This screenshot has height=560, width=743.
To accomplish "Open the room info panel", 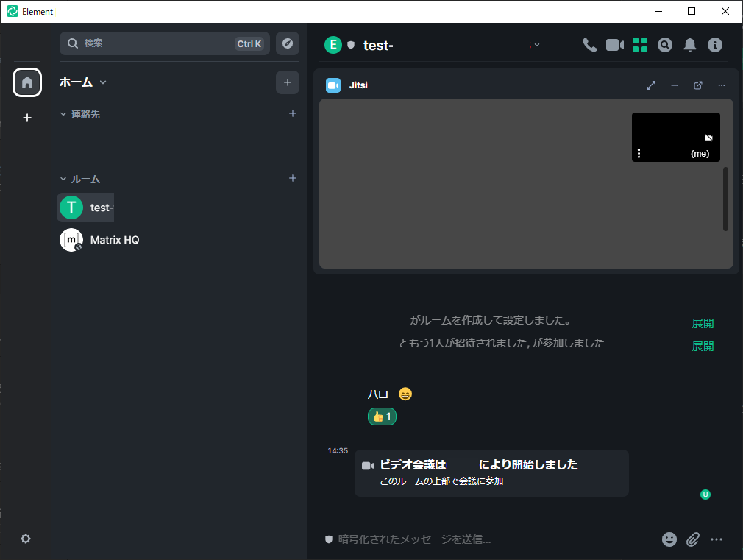I will pyautogui.click(x=714, y=45).
